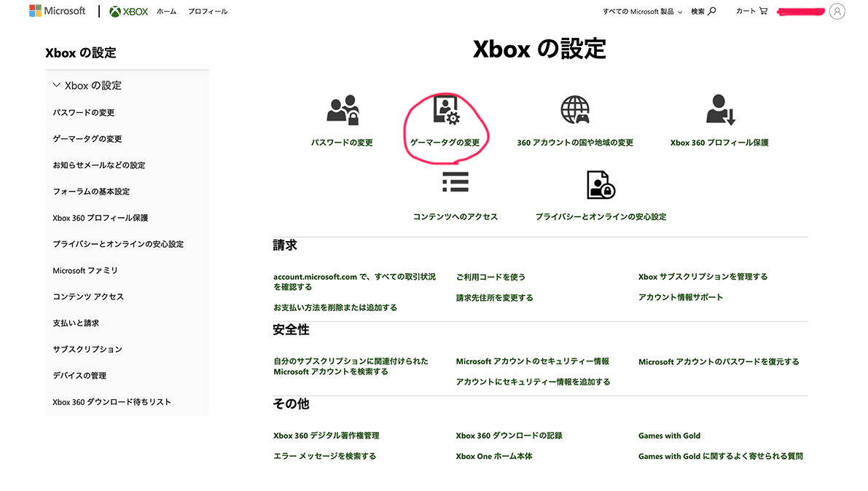The width and height of the screenshot is (868, 491).
Task: Click the search magnifier icon
Action: pos(712,11)
